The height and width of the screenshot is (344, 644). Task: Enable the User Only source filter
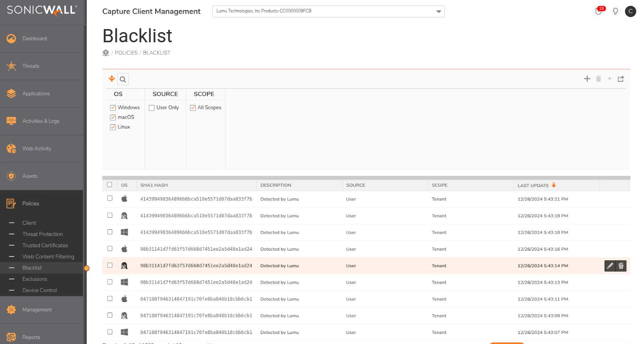152,108
